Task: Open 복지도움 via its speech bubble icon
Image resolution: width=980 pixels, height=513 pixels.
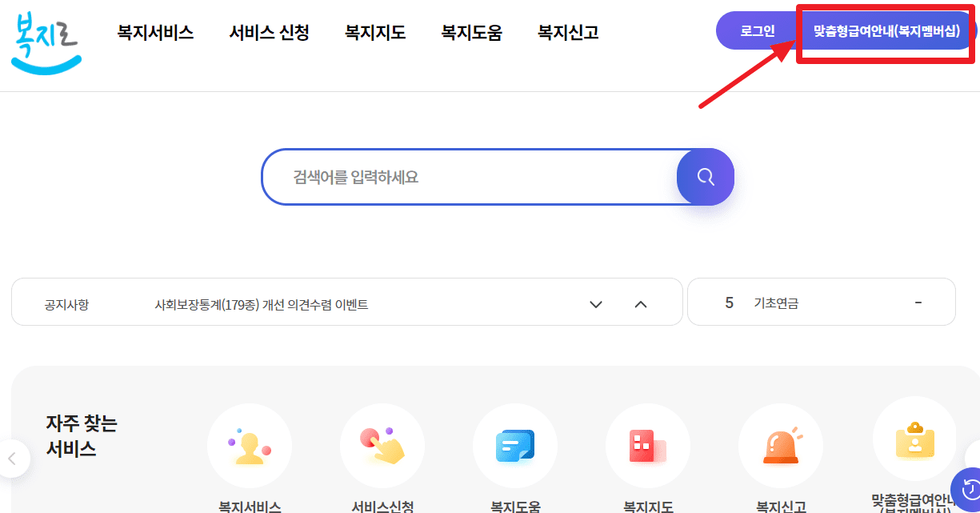Action: click(515, 446)
